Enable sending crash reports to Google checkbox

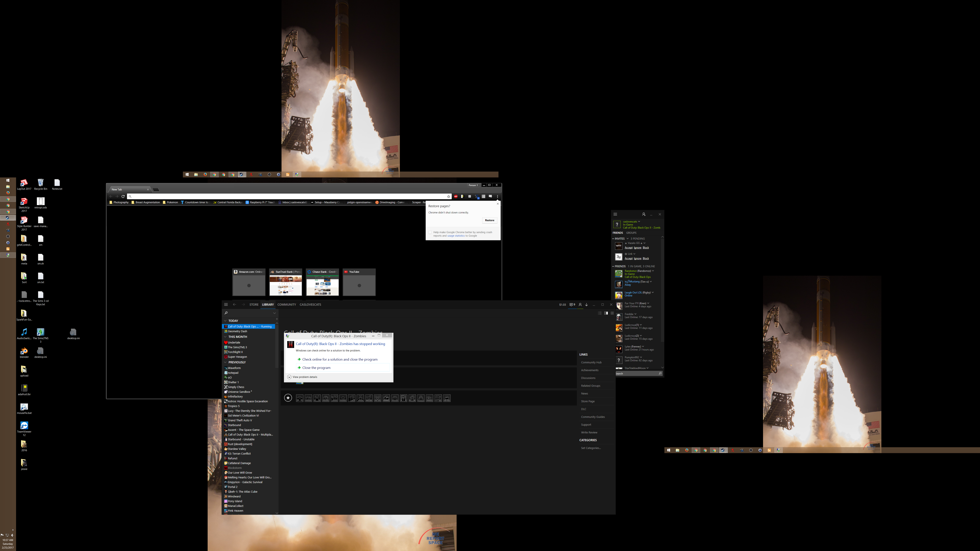pos(430,232)
